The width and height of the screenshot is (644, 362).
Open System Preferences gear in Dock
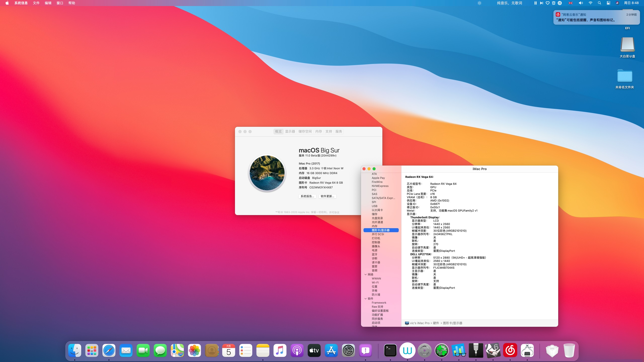pos(348,350)
